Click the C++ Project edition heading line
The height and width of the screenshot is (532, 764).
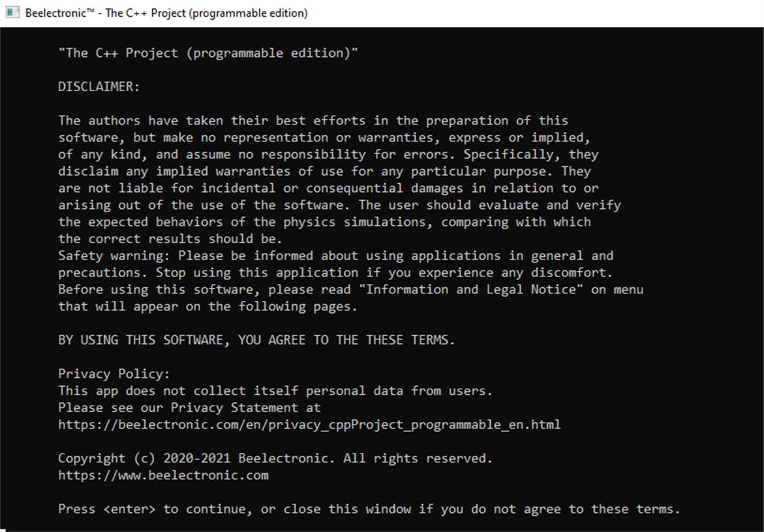[x=208, y=52]
